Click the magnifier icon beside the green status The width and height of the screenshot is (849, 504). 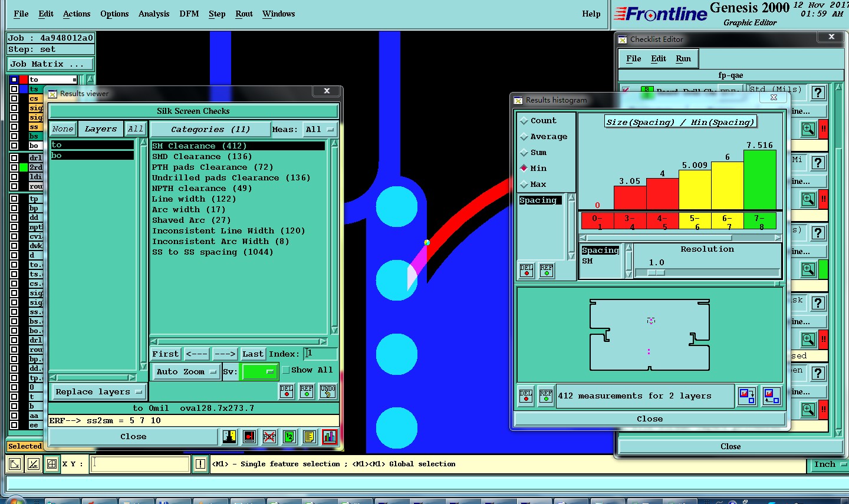click(x=808, y=269)
